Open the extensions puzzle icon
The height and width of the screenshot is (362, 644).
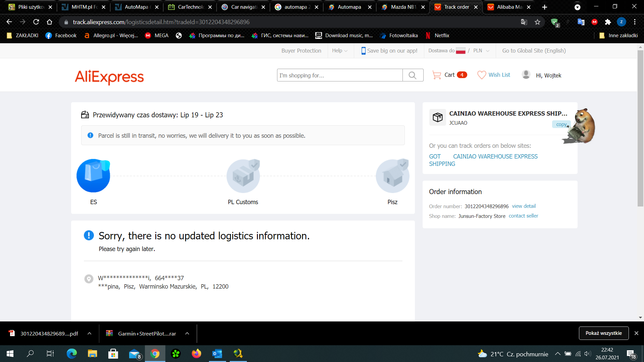(x=608, y=22)
